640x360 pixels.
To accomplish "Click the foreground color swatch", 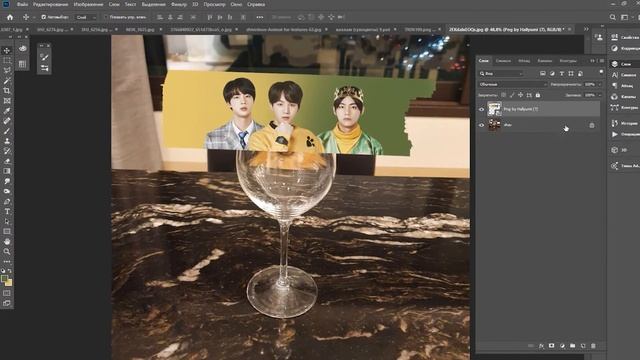I will [x=4, y=279].
